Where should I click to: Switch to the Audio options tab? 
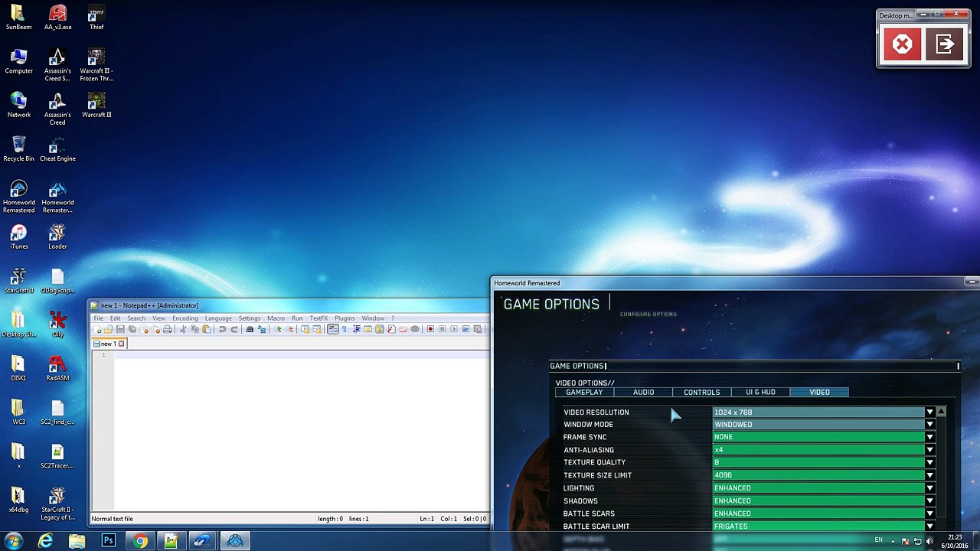coord(643,392)
